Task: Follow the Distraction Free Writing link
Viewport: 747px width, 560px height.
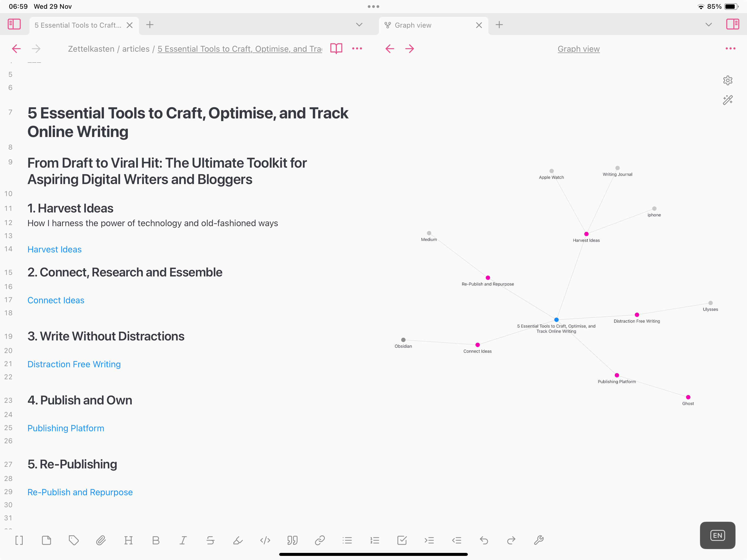Action: click(x=74, y=364)
